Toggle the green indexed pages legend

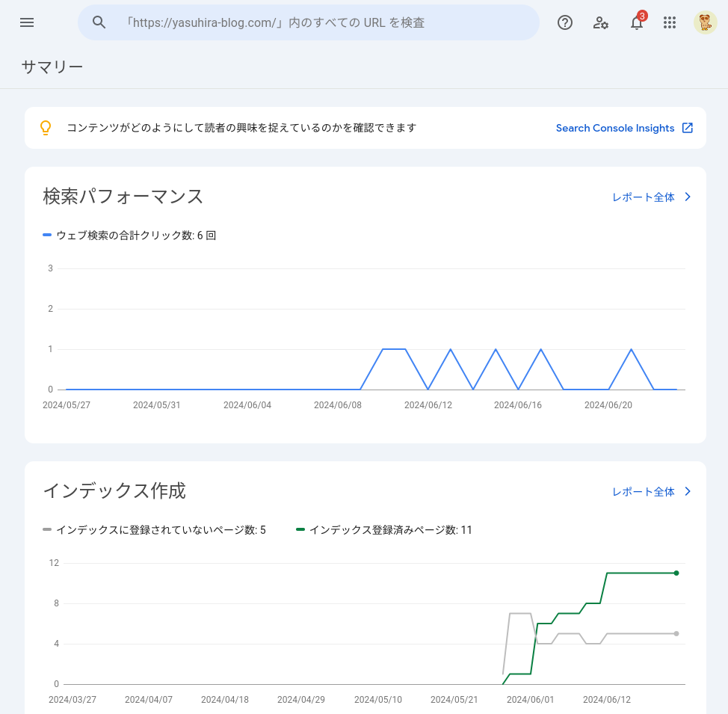point(384,530)
